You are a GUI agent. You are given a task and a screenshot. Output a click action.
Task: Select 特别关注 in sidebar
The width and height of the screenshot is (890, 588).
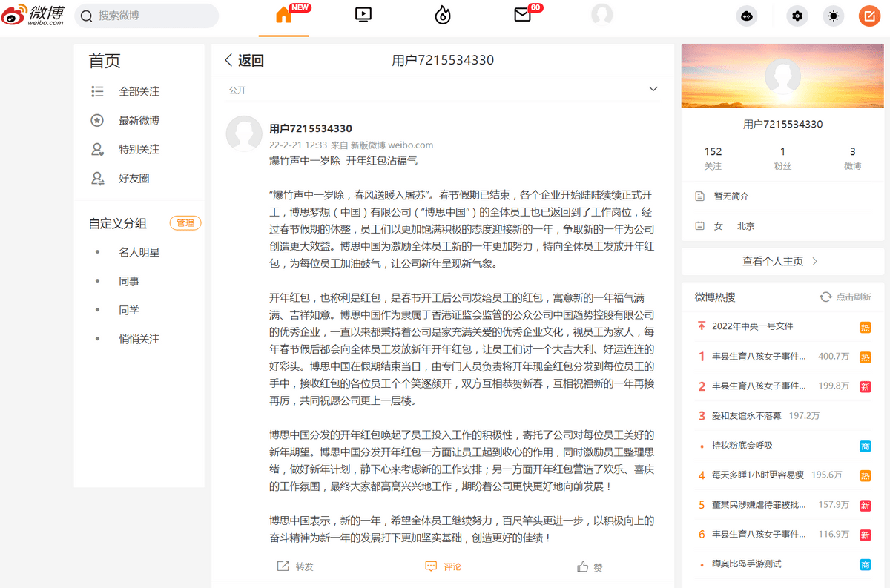pos(139,149)
